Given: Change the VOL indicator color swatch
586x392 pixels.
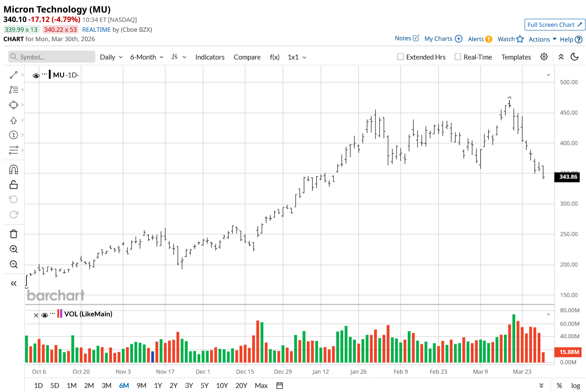Looking at the screenshot, I should [60, 314].
